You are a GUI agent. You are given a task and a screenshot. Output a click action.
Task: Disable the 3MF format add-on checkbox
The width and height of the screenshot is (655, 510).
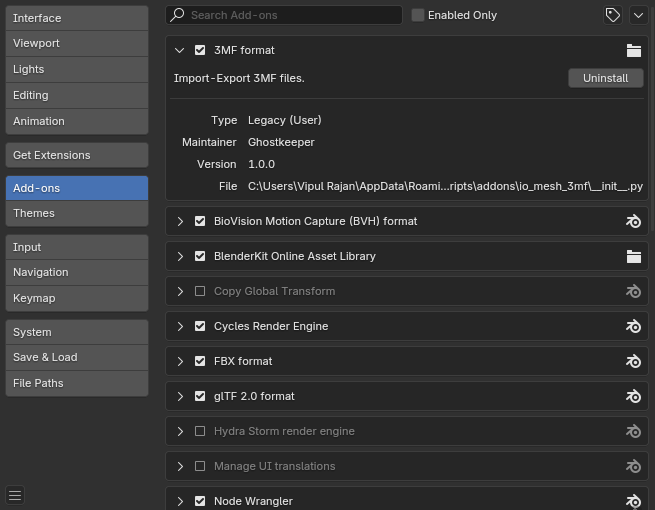(200, 50)
